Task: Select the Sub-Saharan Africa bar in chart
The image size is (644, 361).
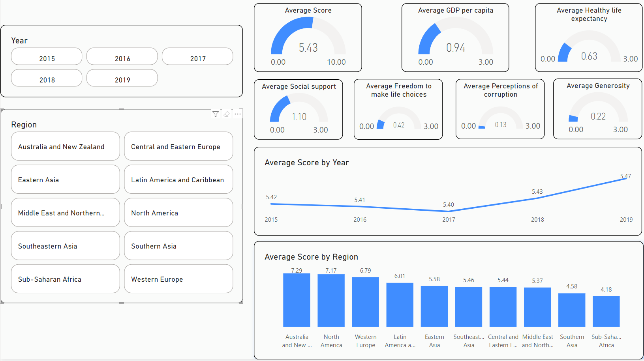Action: point(606,311)
